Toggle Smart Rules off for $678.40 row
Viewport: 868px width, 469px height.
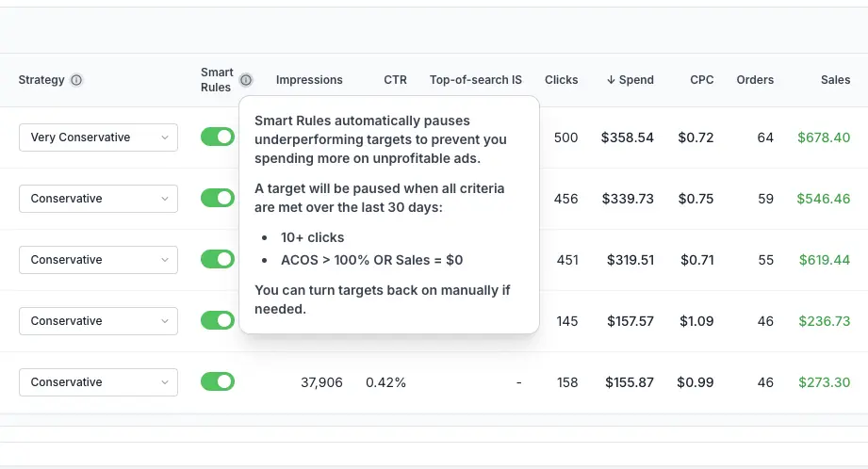click(x=218, y=137)
